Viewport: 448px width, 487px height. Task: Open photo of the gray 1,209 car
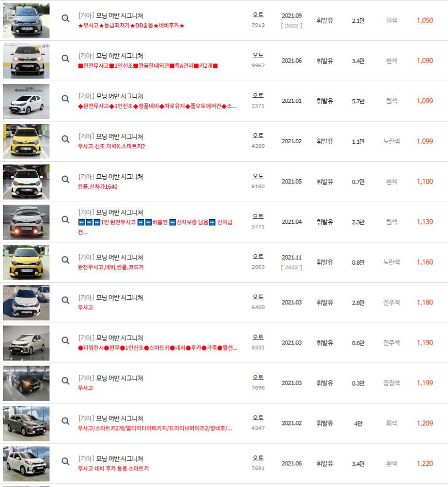point(26,423)
